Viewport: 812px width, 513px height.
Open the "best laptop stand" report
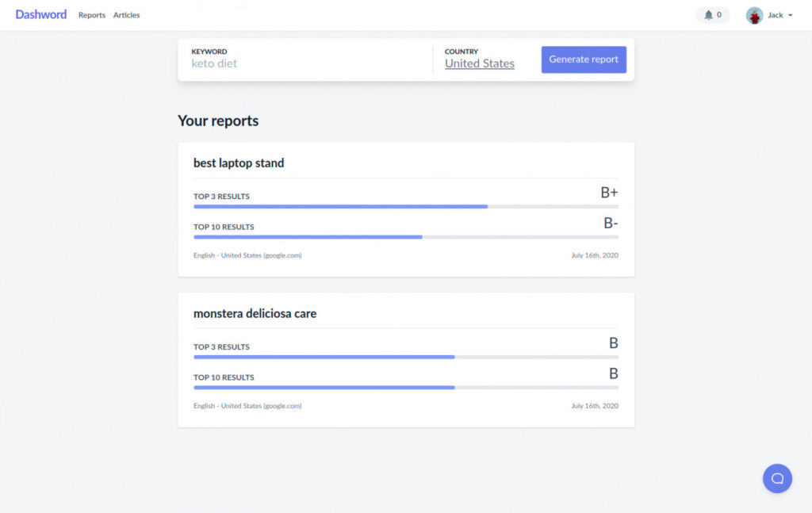tap(239, 163)
